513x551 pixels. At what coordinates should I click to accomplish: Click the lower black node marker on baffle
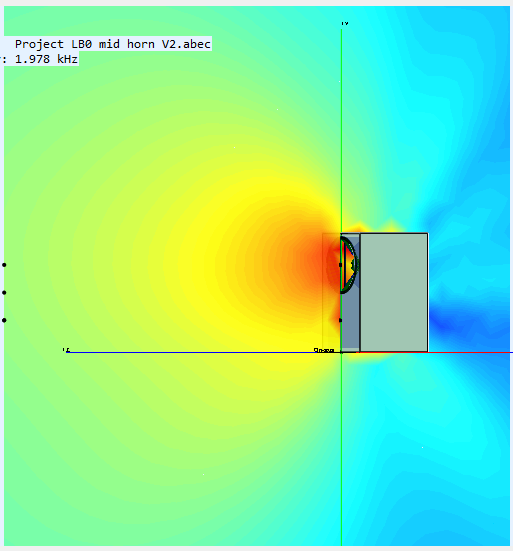tap(340, 320)
